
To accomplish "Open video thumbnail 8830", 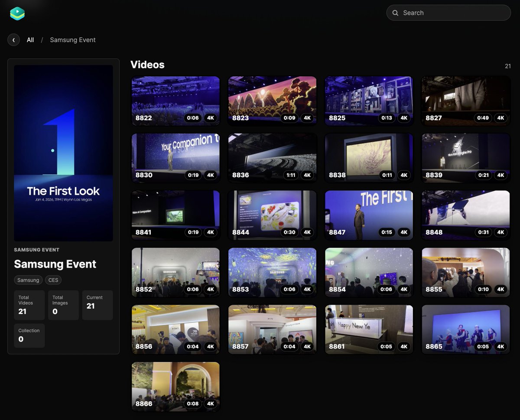I will [175, 158].
